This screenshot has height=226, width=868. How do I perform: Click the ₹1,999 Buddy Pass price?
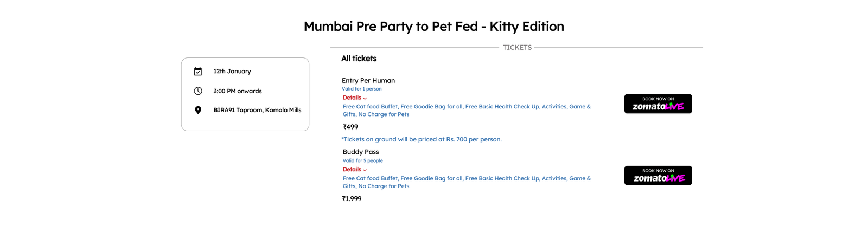[x=352, y=199]
